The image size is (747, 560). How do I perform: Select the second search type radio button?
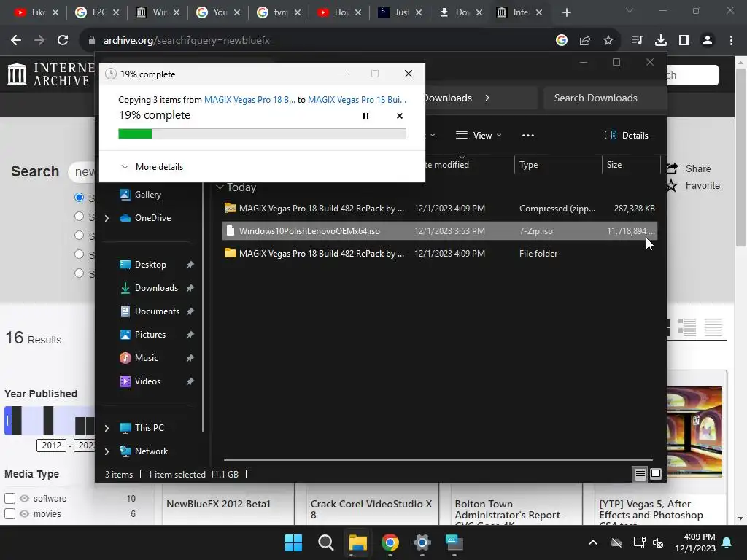coord(79,216)
